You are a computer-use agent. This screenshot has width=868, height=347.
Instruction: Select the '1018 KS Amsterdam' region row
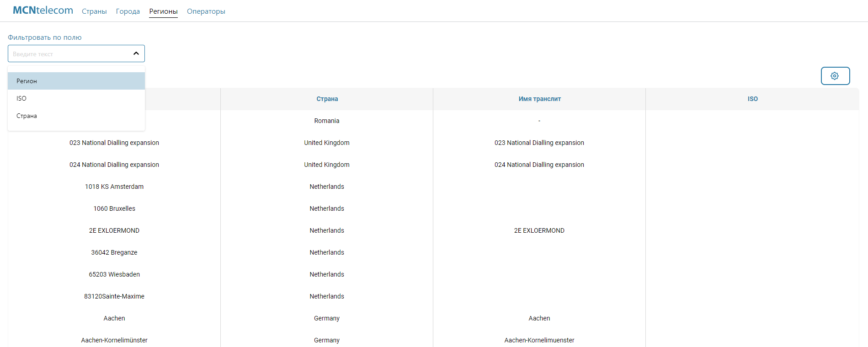(x=114, y=187)
